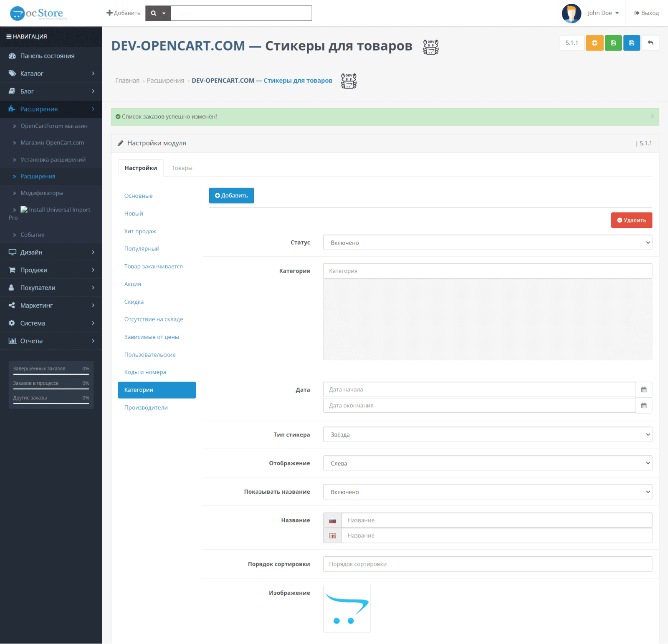
Task: Expand the Блог menu
Action: (x=51, y=91)
